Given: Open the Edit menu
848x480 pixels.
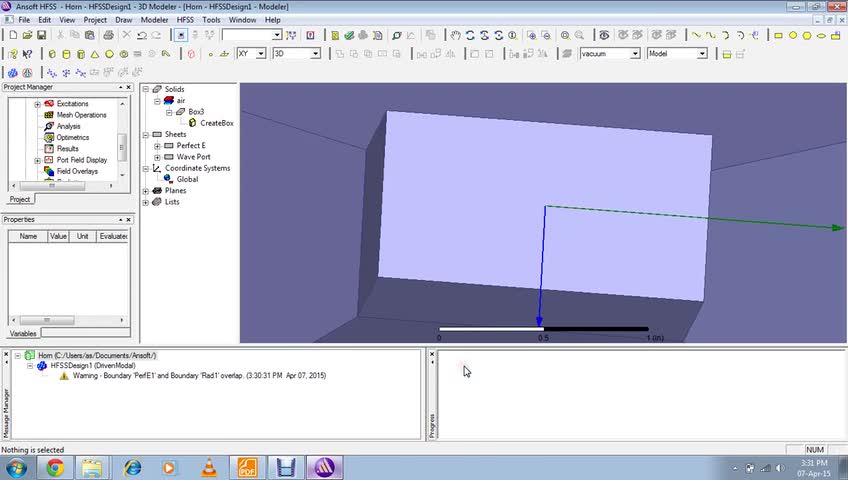Looking at the screenshot, I should [44, 20].
